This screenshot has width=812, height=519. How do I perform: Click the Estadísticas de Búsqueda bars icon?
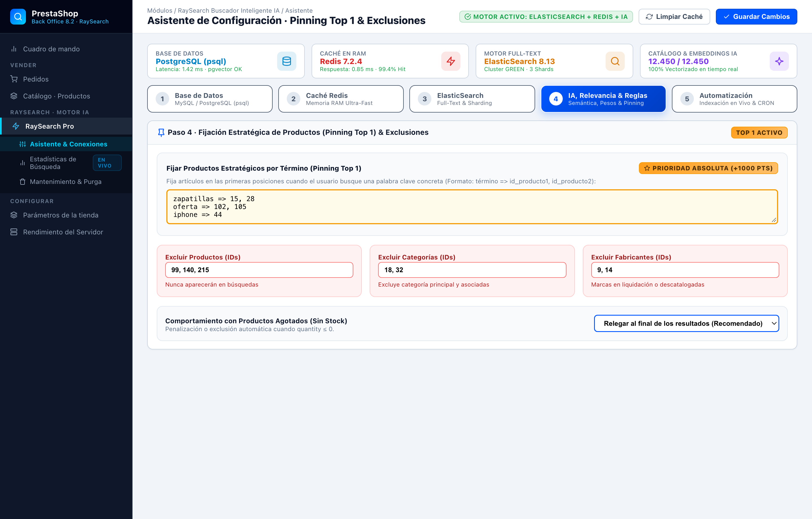[23, 163]
